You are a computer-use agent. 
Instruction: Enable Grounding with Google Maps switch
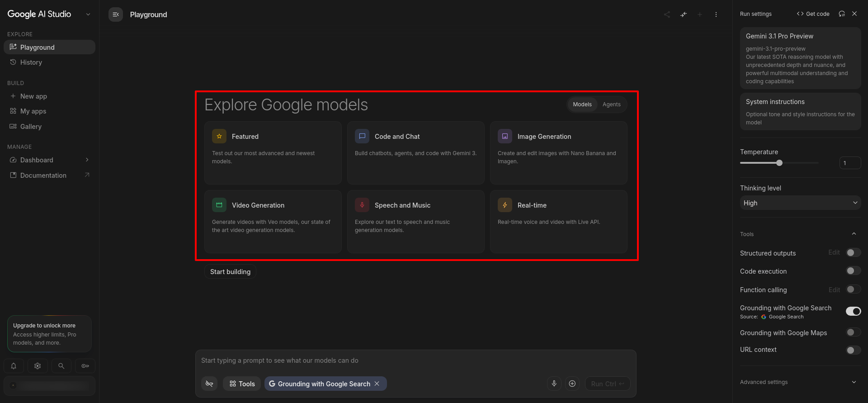[x=854, y=332]
